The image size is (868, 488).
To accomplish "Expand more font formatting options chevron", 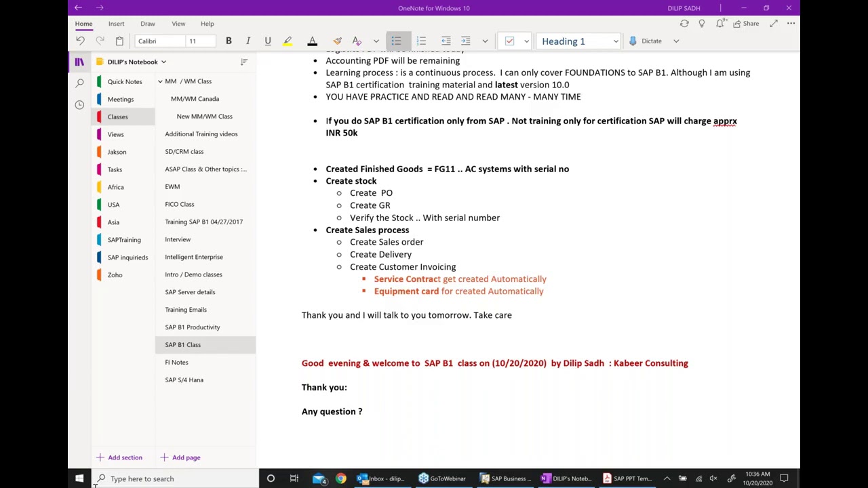I will coord(376,41).
